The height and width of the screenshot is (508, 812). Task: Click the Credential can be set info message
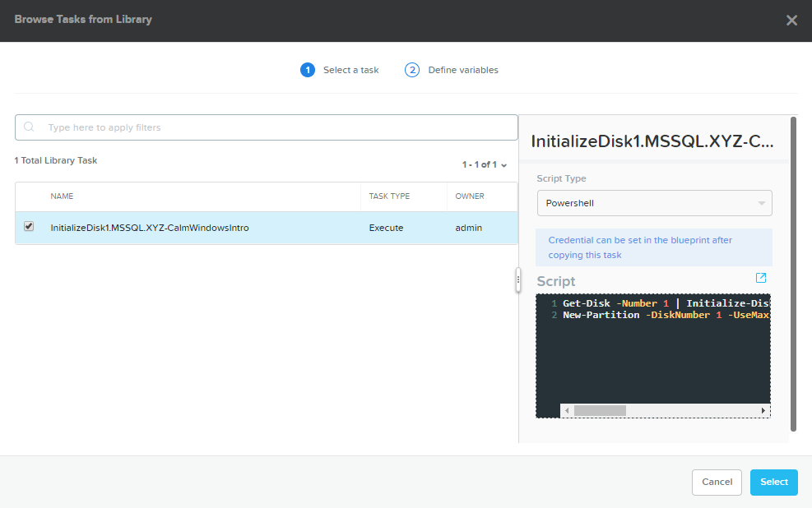coord(653,247)
